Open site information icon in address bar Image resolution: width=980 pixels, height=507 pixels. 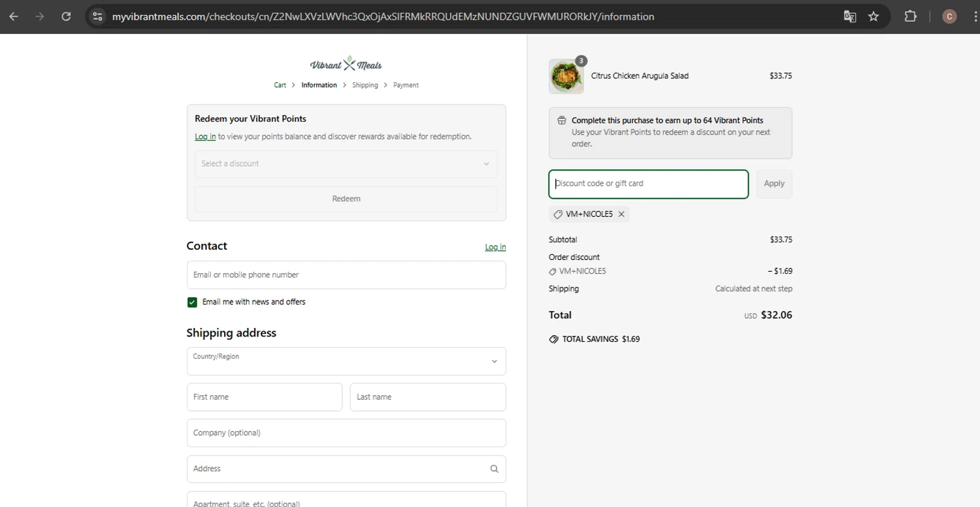[x=97, y=16]
